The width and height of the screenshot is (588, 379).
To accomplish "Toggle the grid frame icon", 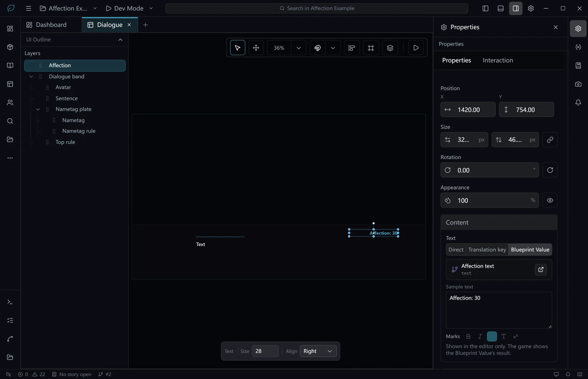I will tap(371, 48).
